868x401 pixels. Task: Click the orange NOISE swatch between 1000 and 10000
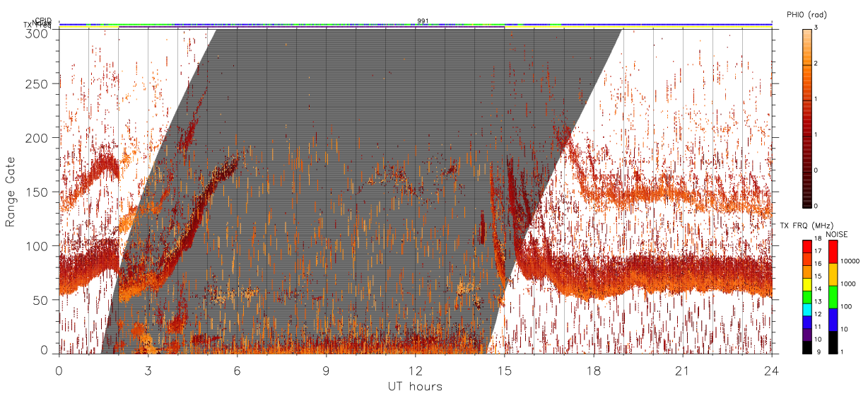click(x=833, y=274)
